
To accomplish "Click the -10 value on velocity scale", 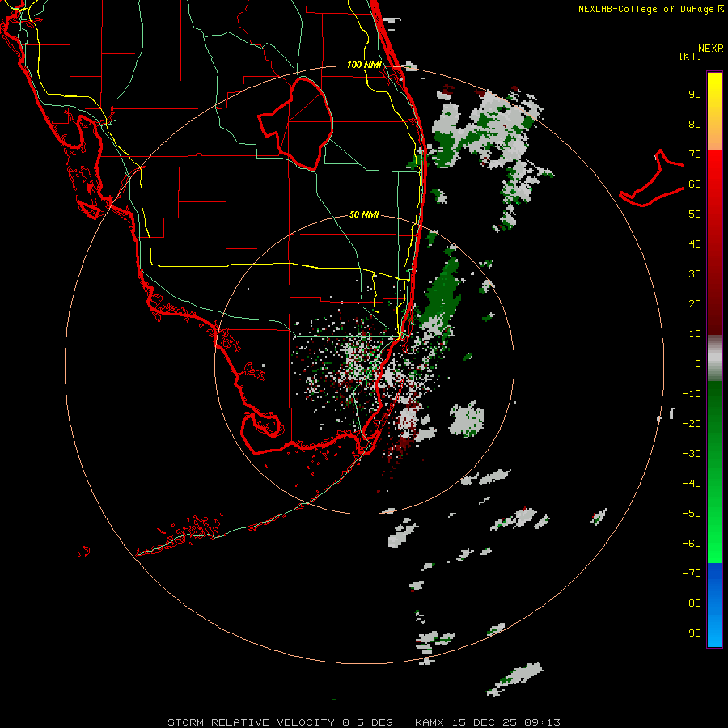I will [692, 394].
